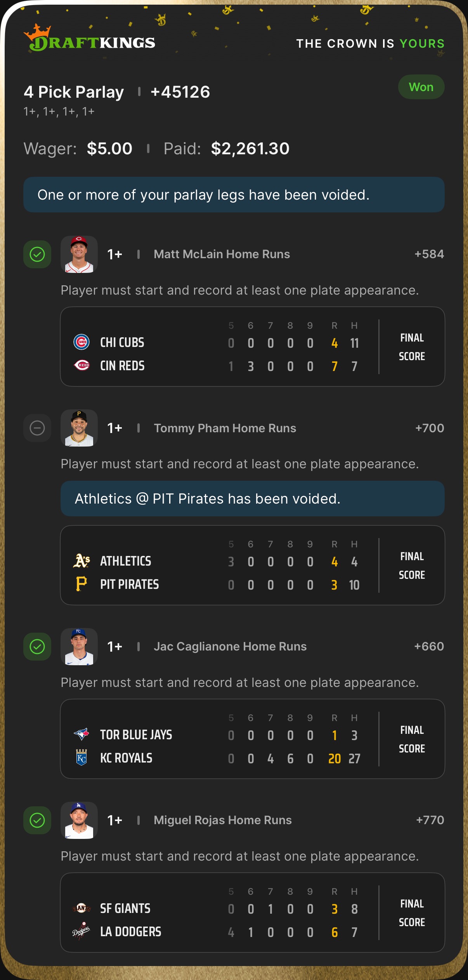Viewport: 468px width, 980px height.
Task: Click the Pittsburgh Pirates team logo
Action: (x=81, y=584)
